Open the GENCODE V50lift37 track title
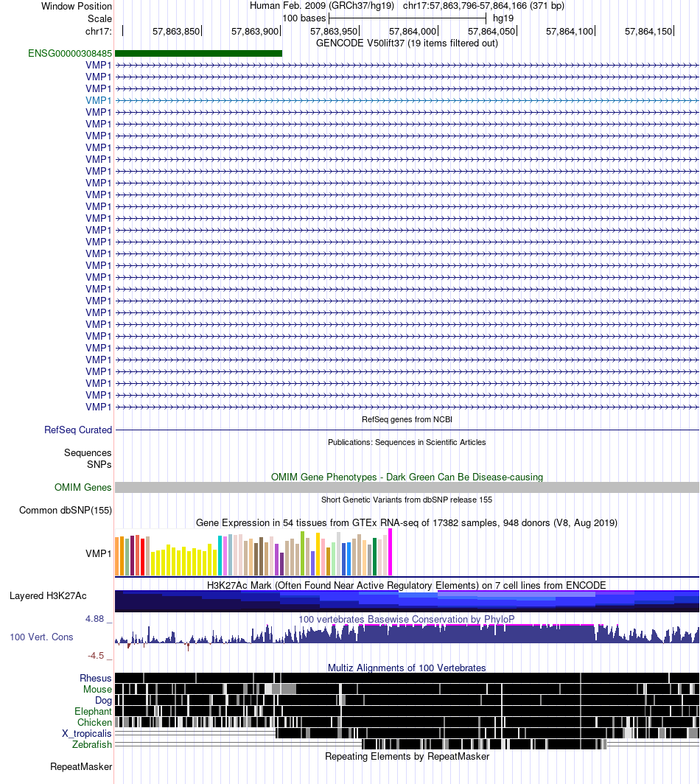Viewport: 700px width, 784px height. click(407, 43)
